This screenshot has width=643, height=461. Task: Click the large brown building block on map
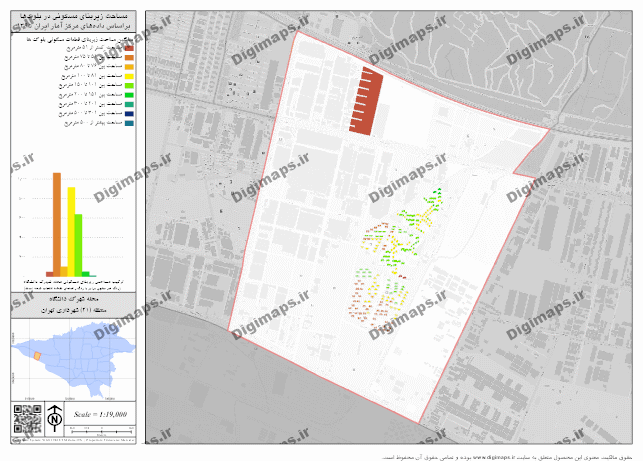(x=366, y=101)
